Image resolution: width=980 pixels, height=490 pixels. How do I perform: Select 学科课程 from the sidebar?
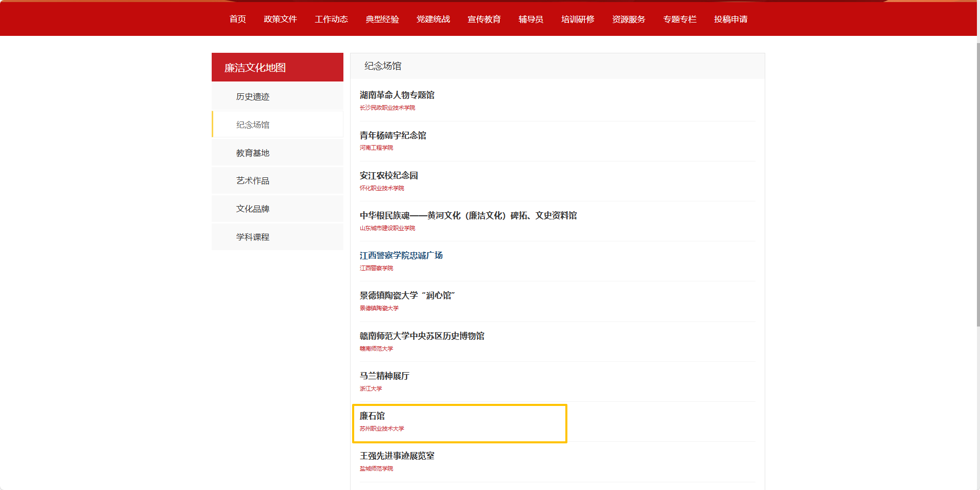pos(253,237)
